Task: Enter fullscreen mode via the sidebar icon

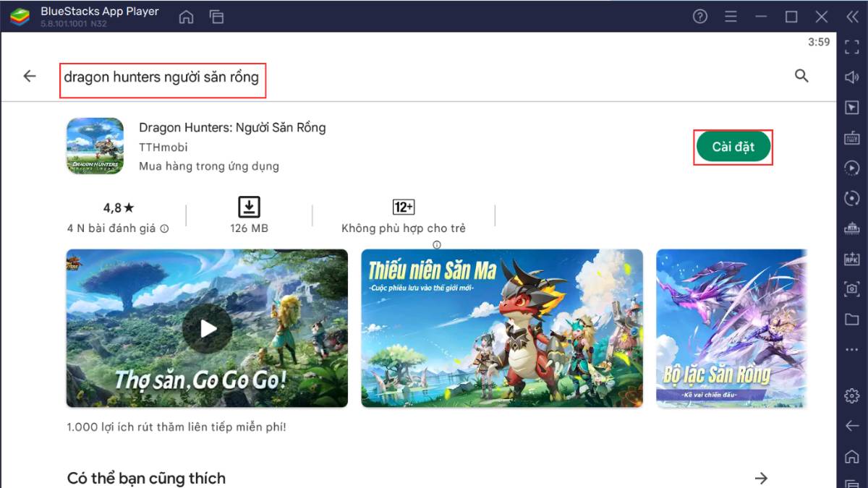Action: [x=851, y=47]
